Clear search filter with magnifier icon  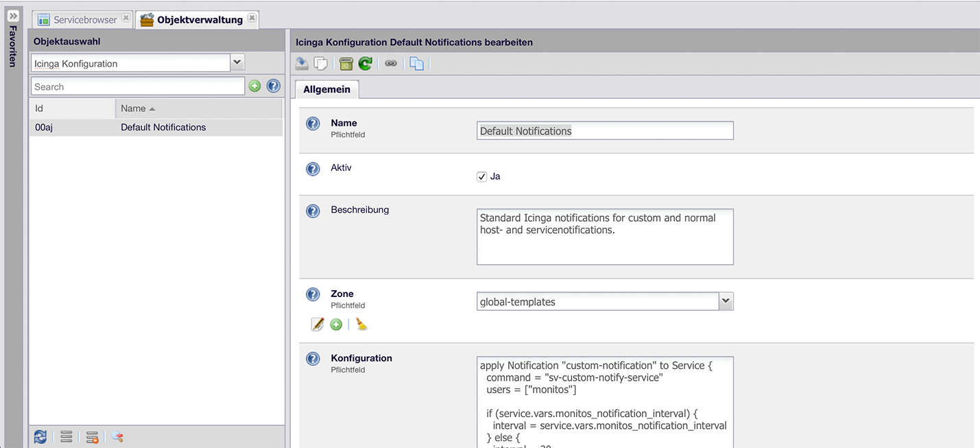(x=117, y=437)
